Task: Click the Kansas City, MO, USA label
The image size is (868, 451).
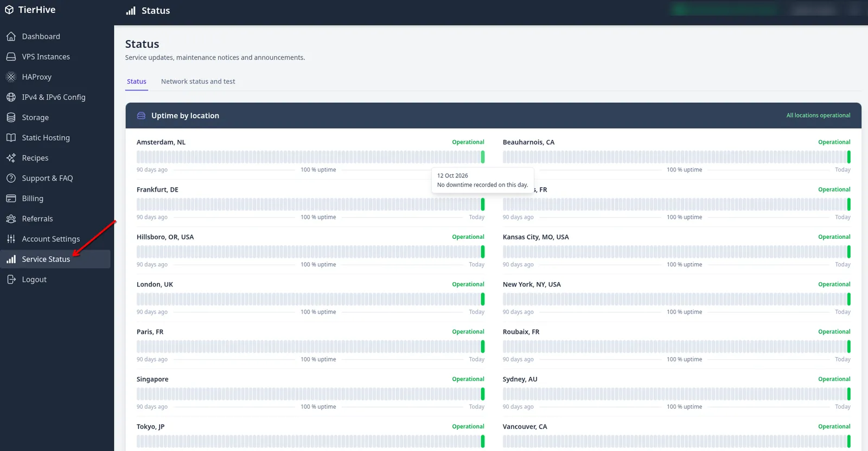Action: (535, 237)
